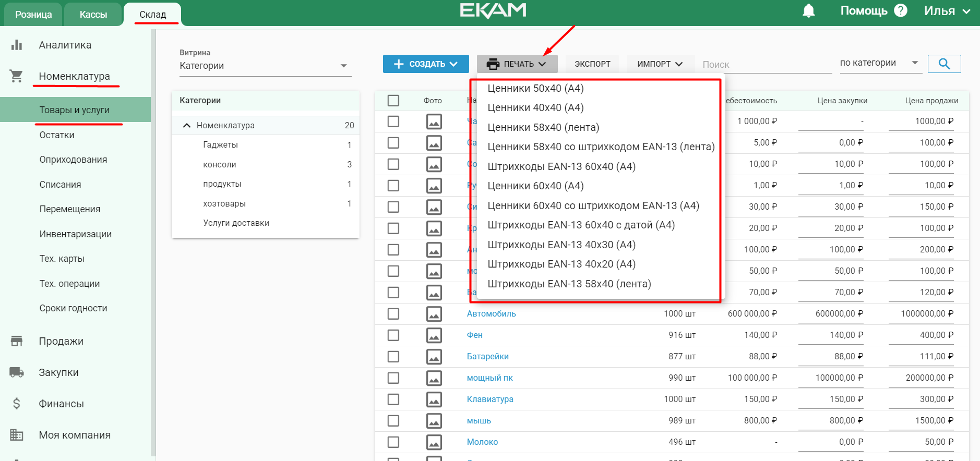The width and height of the screenshot is (980, 461).
Task: Click the Финансы dollar icon
Action: [17, 404]
